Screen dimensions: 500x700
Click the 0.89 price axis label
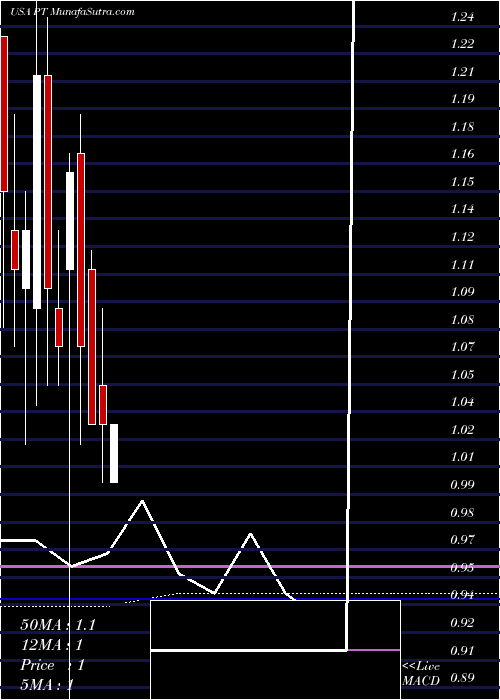462,679
